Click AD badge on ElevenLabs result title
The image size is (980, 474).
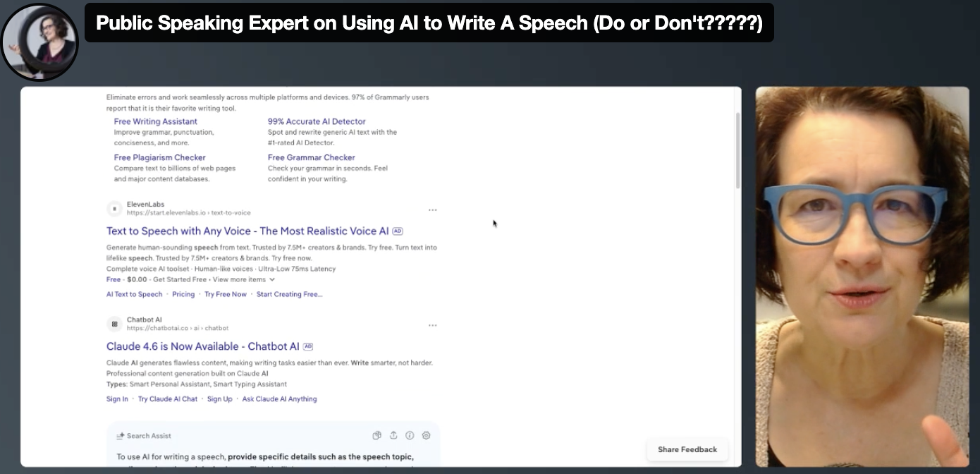point(398,231)
